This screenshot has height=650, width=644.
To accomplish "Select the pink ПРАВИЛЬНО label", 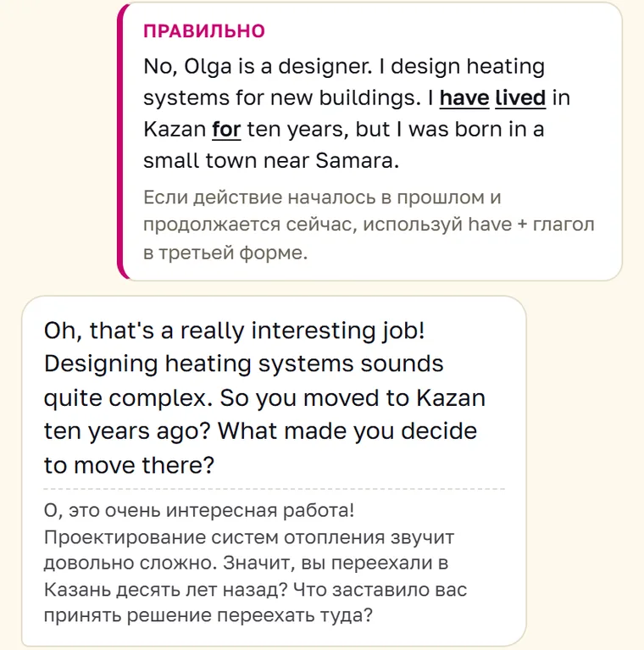I will click(204, 31).
